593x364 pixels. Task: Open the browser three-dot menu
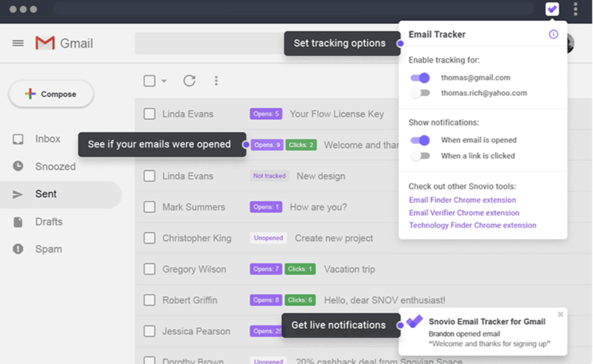tap(575, 9)
